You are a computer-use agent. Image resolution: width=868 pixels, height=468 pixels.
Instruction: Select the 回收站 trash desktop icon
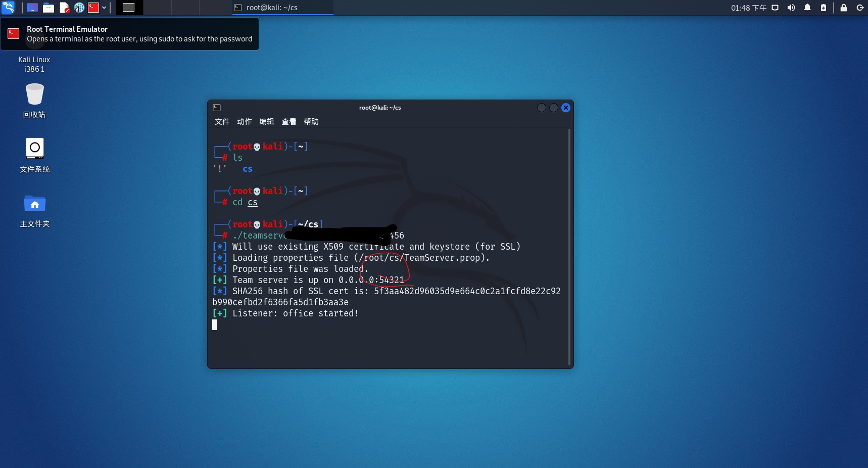(x=34, y=100)
